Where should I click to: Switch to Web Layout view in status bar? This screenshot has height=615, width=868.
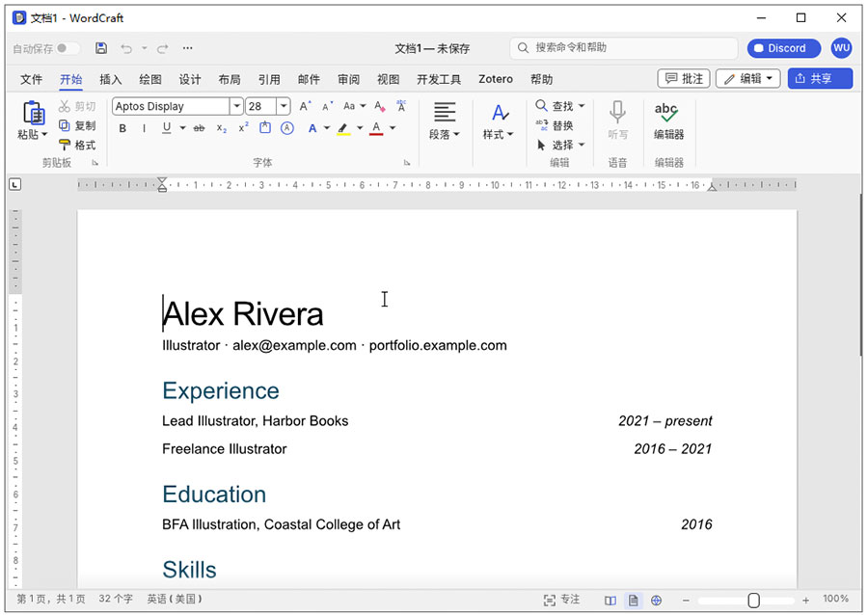657,601
